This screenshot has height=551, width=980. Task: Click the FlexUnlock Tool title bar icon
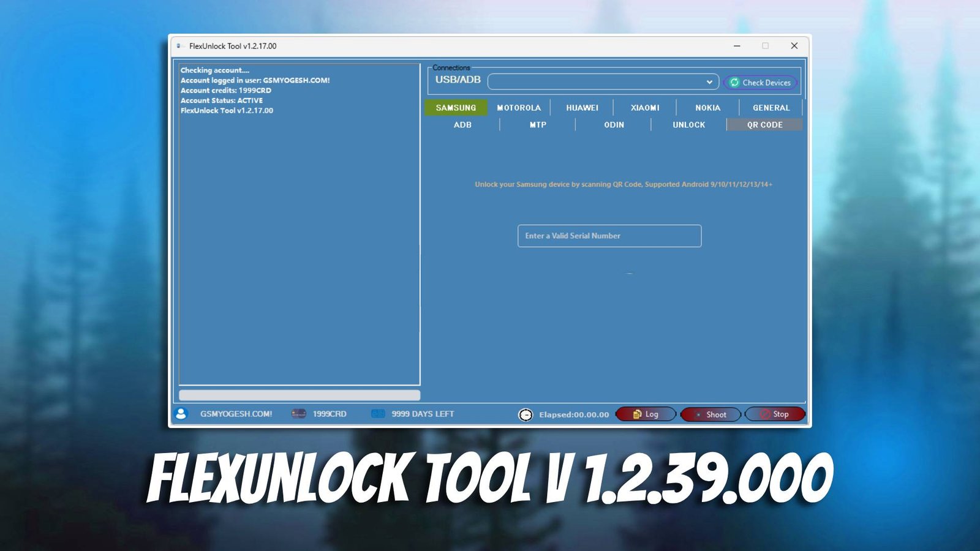178,46
